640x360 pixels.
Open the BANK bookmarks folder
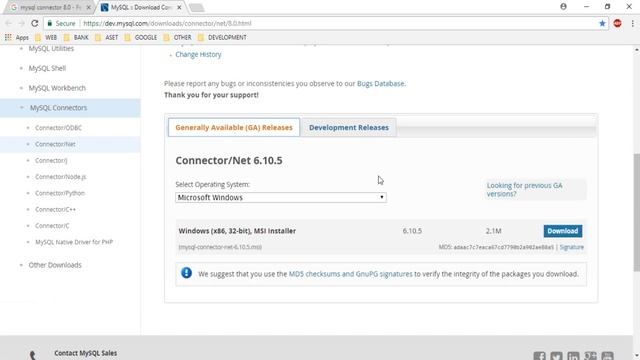tap(76, 37)
